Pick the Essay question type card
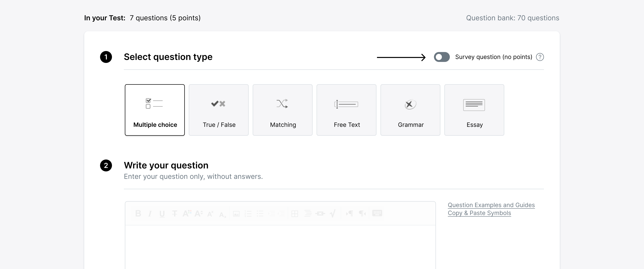Screen dimensions: 644x269 474,110
